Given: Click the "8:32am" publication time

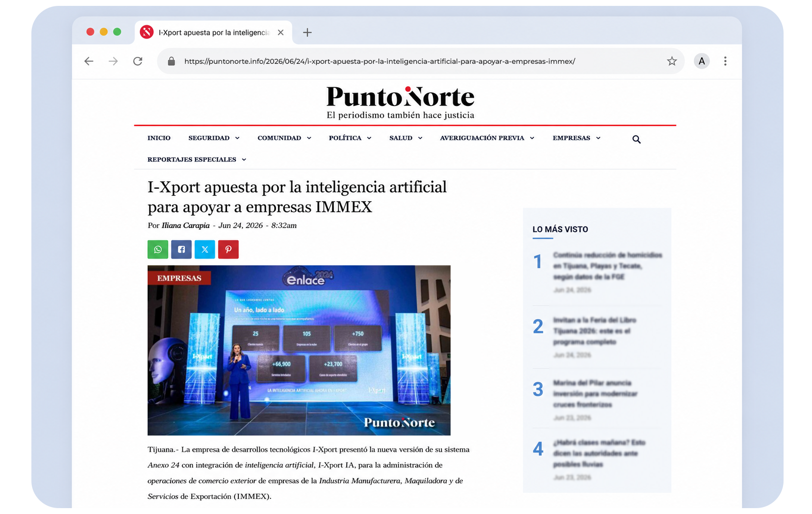Looking at the screenshot, I should (x=284, y=226).
